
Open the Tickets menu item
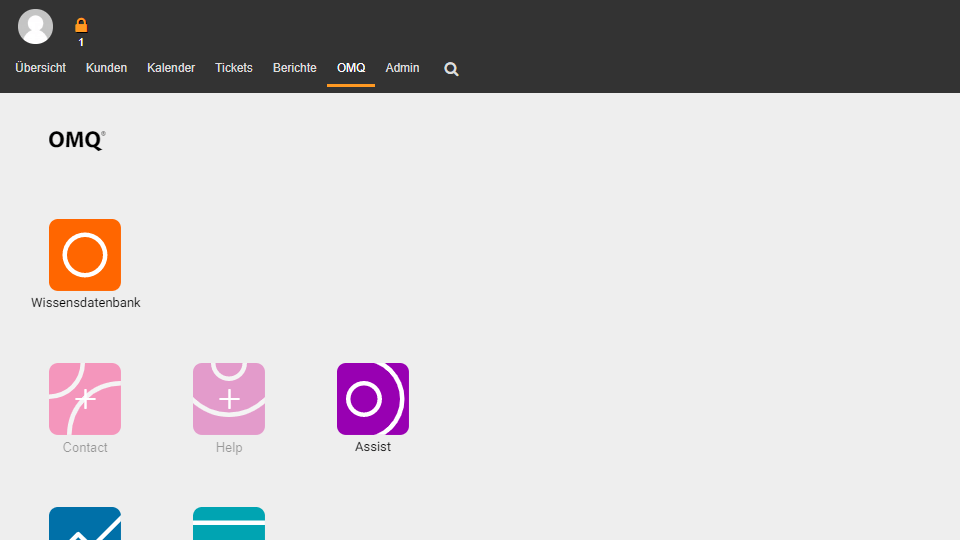[234, 68]
